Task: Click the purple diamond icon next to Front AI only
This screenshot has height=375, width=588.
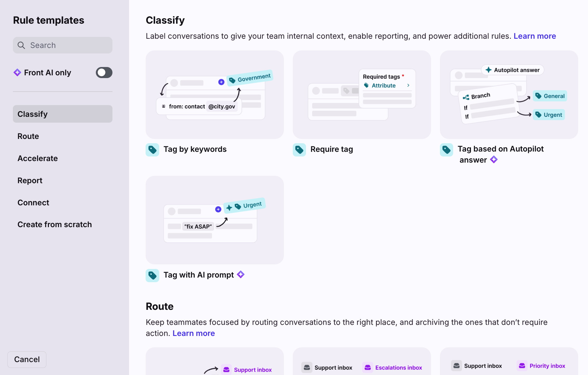Action: tap(17, 73)
